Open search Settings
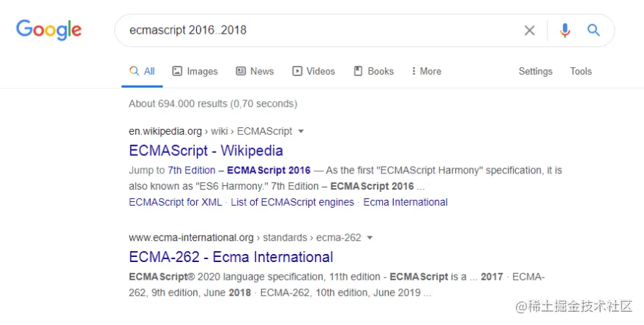The width and height of the screenshot is (644, 325). pyautogui.click(x=535, y=72)
